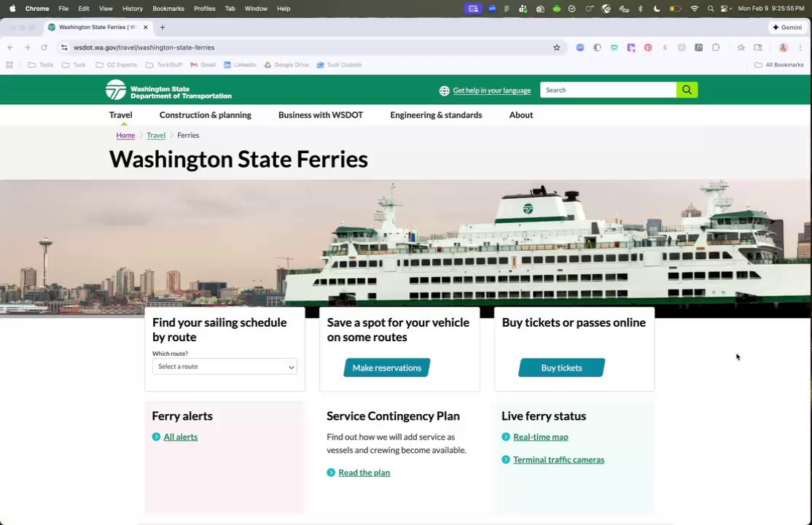The image size is (812, 525).
Task: Go forward with the browser forward arrow
Action: [x=27, y=47]
